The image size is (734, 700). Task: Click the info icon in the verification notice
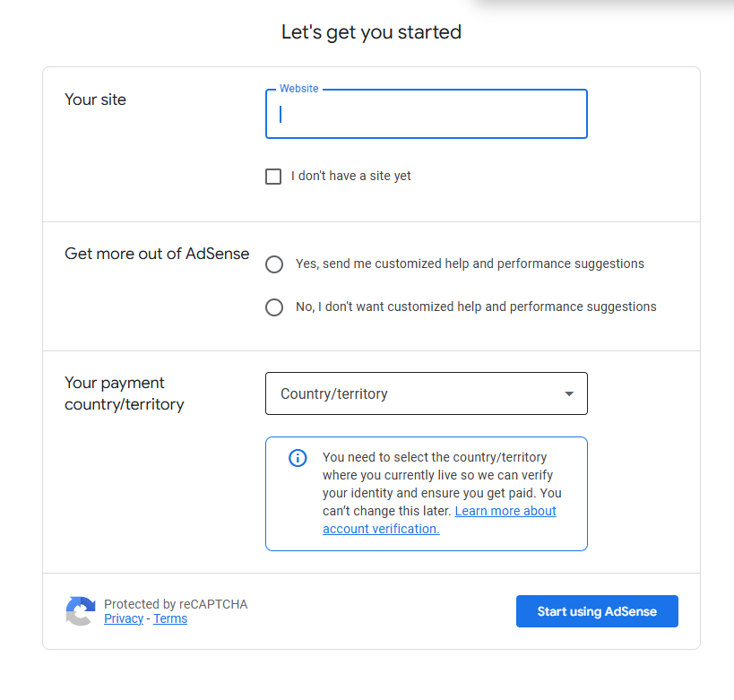coord(298,458)
